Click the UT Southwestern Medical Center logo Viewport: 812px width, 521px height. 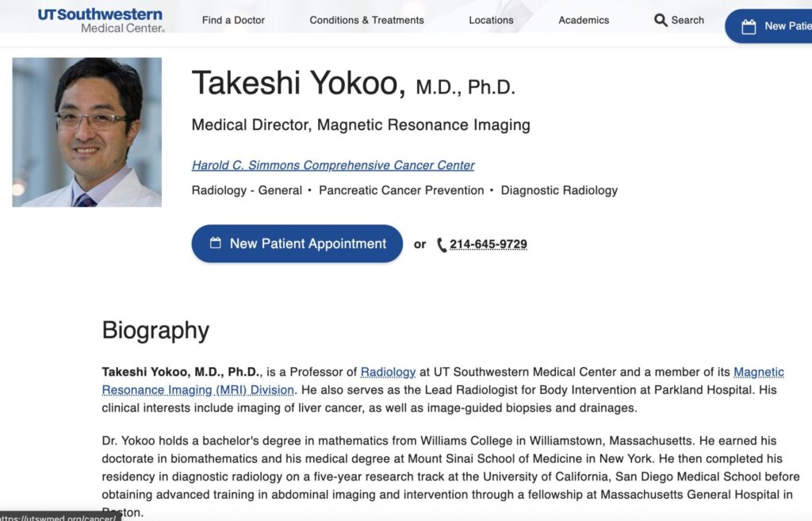[x=100, y=20]
